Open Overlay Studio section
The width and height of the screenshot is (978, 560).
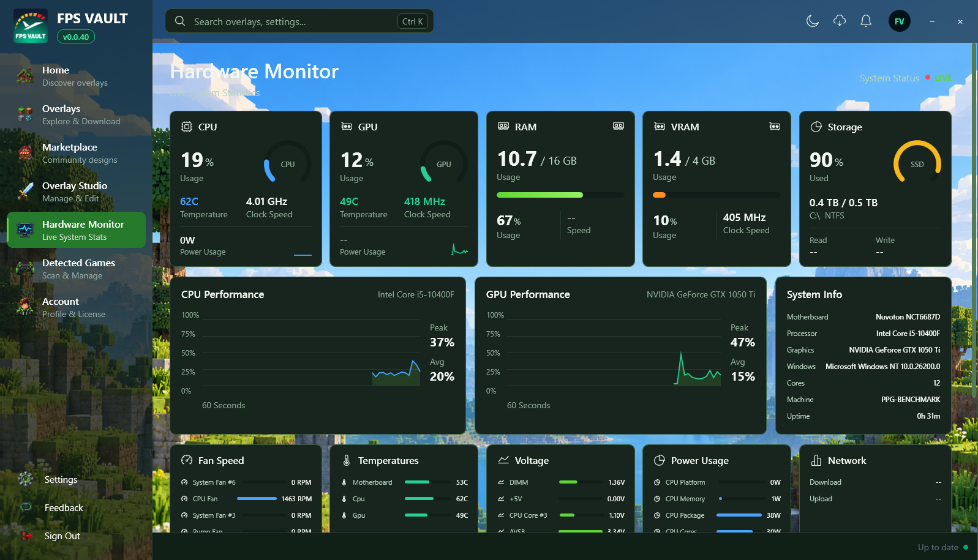click(x=76, y=192)
